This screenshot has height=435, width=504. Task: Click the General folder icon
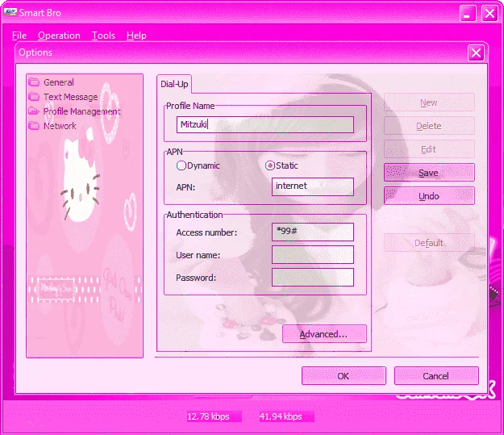[x=34, y=82]
